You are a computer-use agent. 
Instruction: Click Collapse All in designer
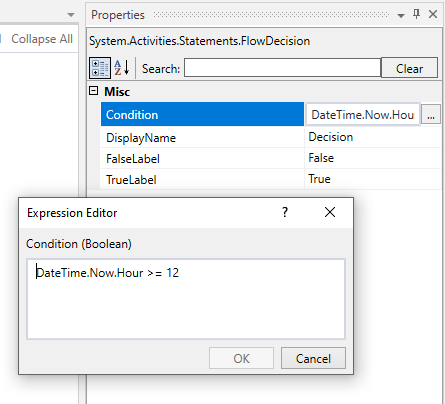pos(42,39)
